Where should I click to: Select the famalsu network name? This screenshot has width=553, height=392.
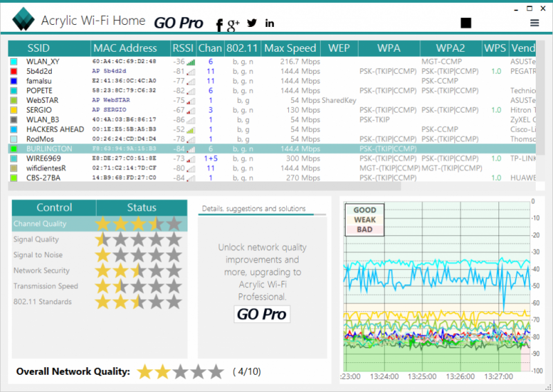point(39,81)
